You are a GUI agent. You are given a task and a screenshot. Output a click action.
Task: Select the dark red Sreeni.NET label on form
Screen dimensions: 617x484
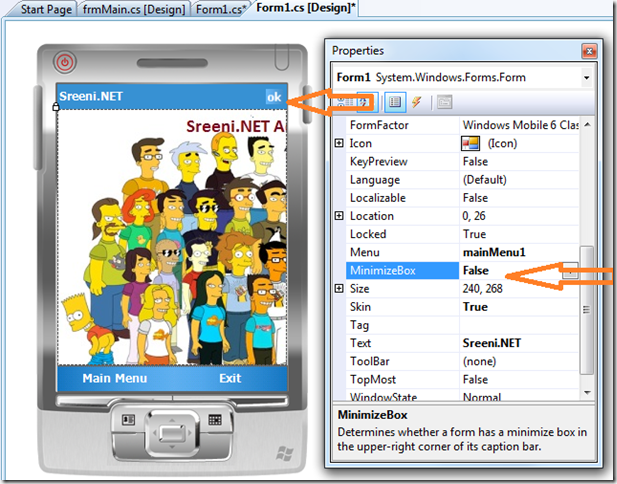tap(236, 126)
